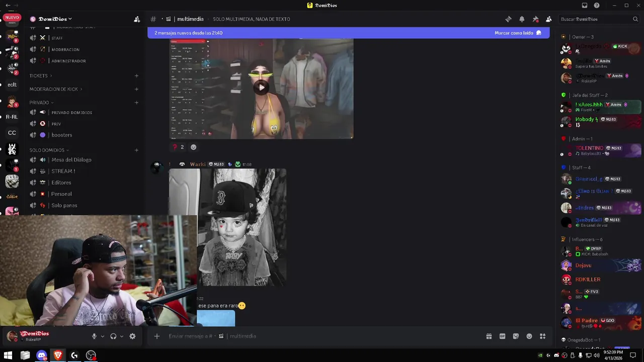The width and height of the screenshot is (644, 362).
Task: Click member Dejavu in member list
Action: (601, 265)
